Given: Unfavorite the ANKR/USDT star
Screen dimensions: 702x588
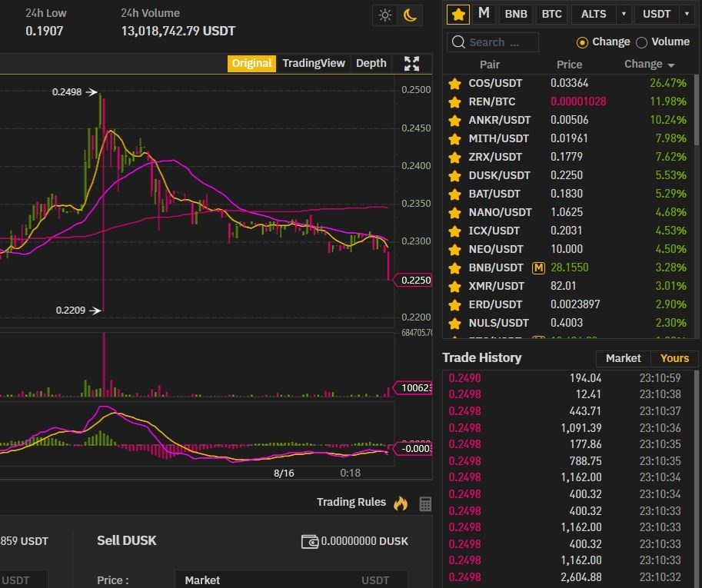Looking at the screenshot, I should point(454,121).
